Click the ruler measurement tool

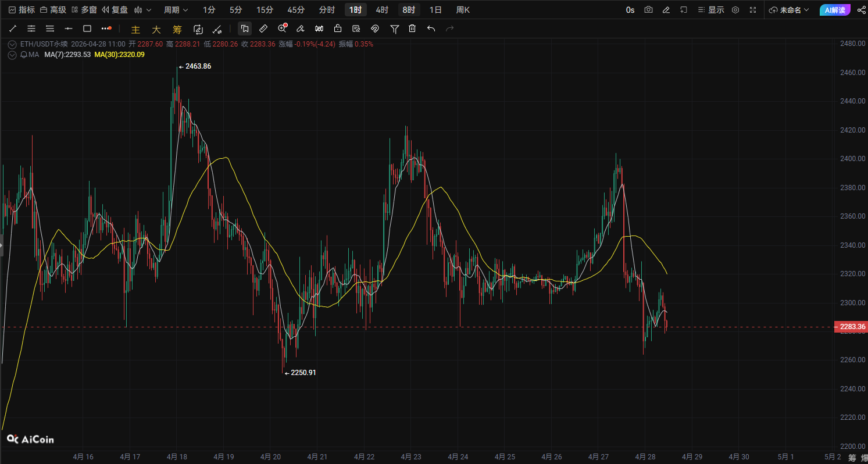click(x=263, y=28)
